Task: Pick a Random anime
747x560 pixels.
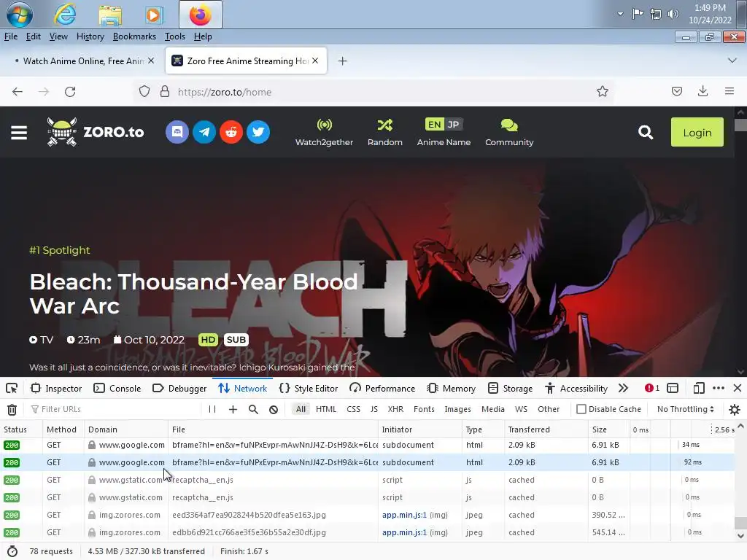Action: coord(385,133)
